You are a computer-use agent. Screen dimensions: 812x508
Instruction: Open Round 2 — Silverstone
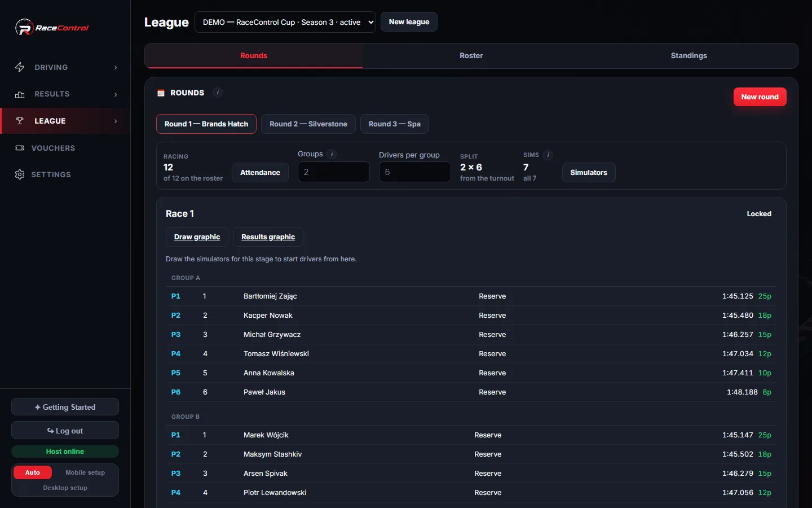308,124
